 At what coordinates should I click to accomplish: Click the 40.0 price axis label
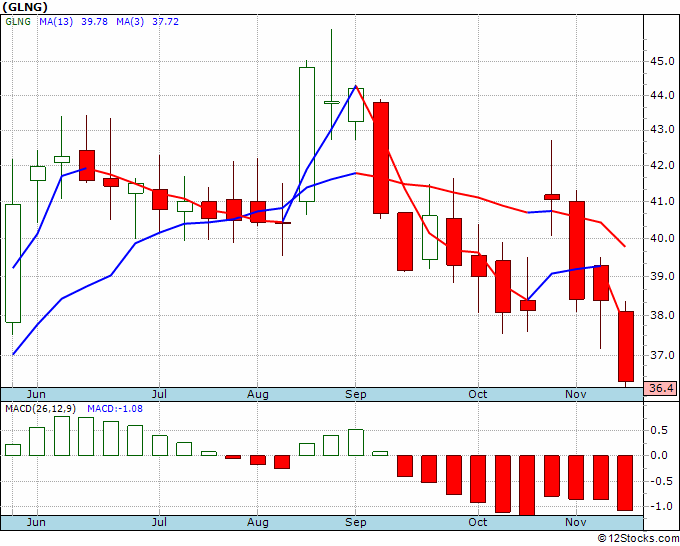point(662,238)
